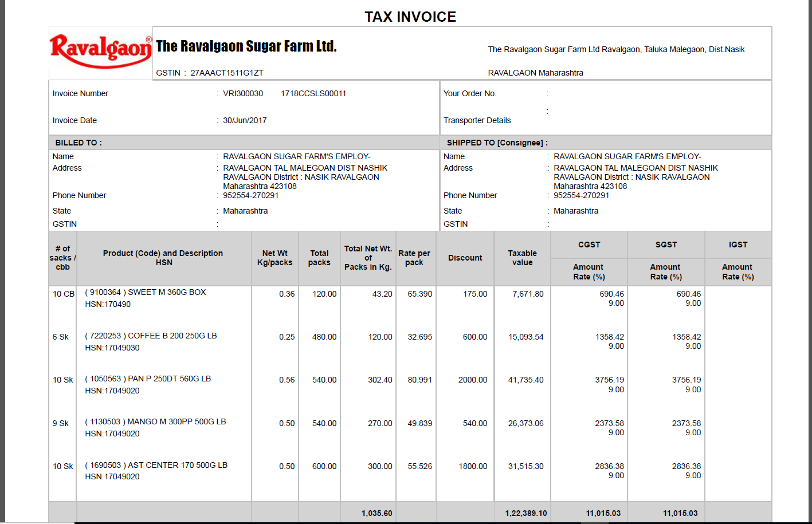
Task: Click the SGST column header
Action: pyautogui.click(x=666, y=245)
